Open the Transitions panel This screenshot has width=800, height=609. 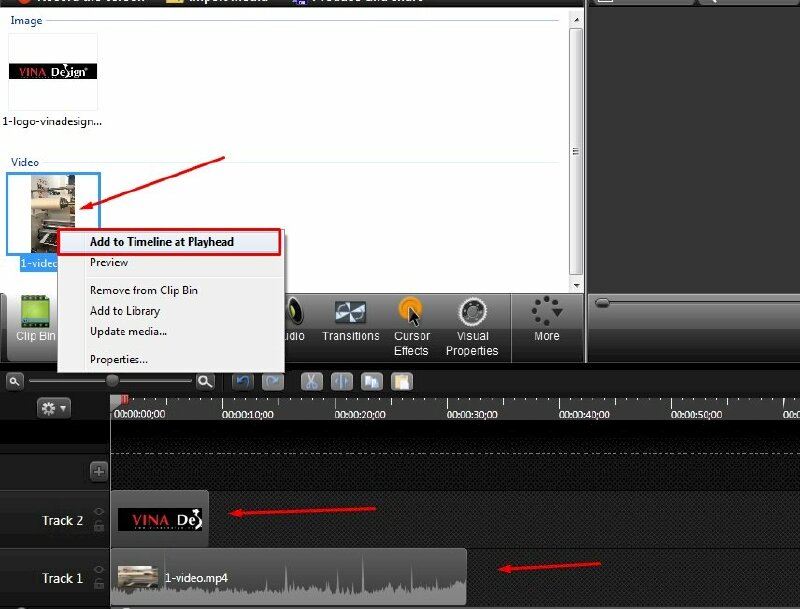[x=350, y=321]
